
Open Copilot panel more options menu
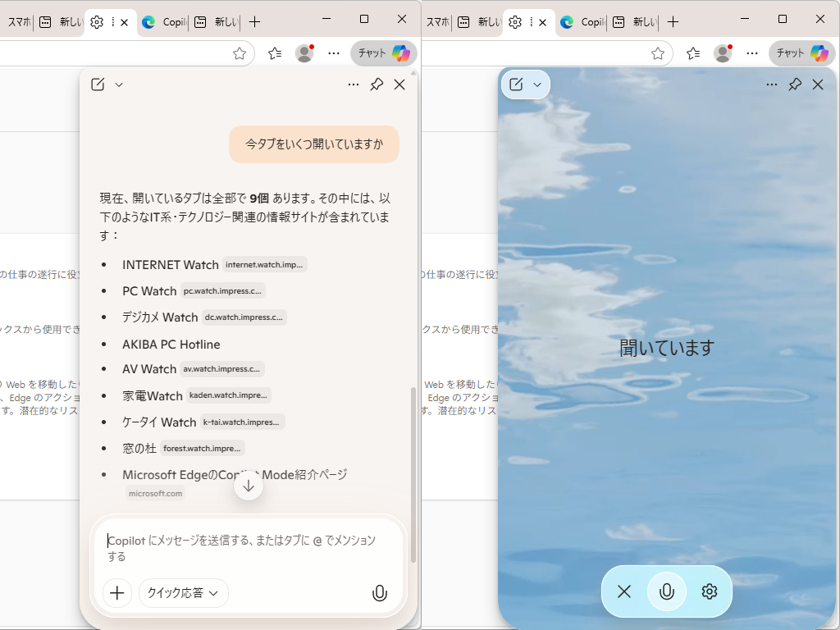[354, 84]
